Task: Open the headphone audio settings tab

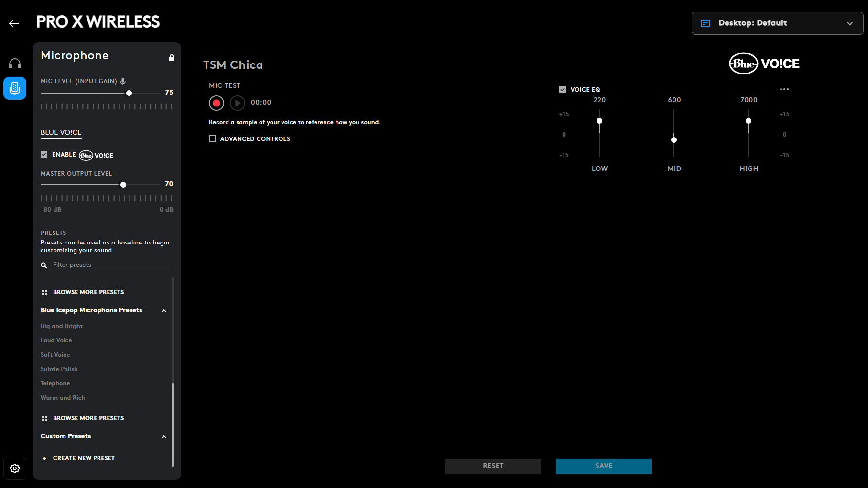Action: (15, 64)
